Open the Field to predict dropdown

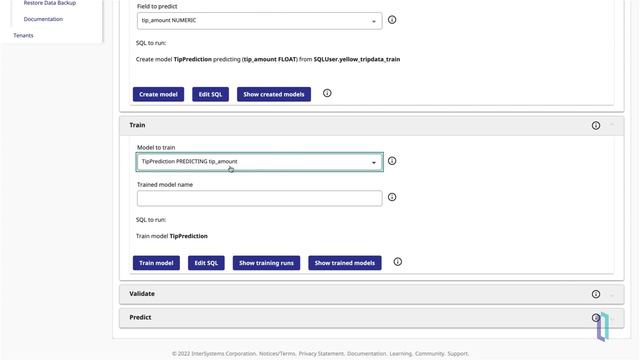(x=260, y=20)
